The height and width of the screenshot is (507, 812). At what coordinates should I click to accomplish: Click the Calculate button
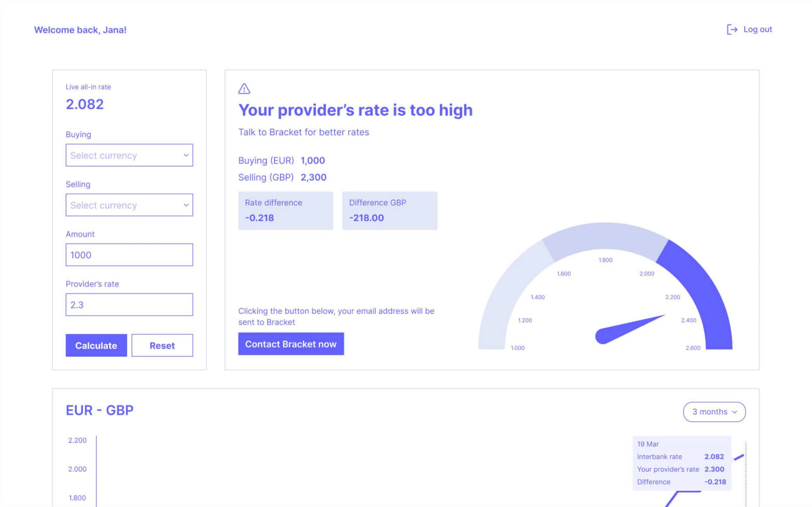(95, 345)
